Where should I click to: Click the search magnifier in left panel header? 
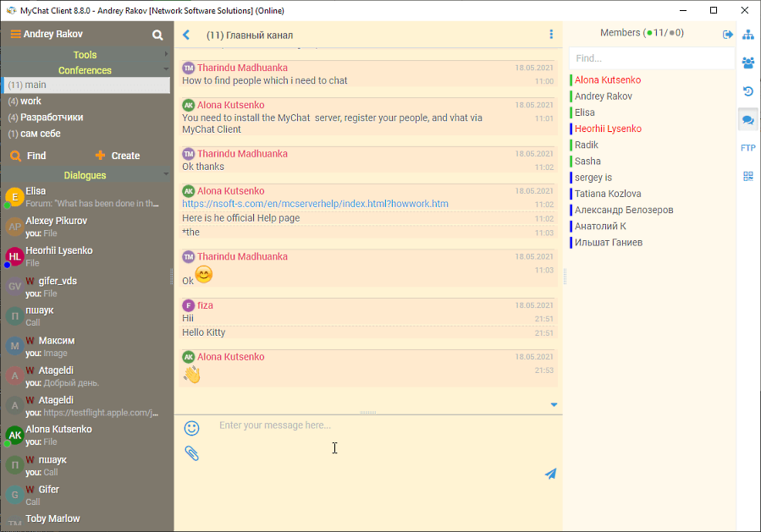[157, 35]
